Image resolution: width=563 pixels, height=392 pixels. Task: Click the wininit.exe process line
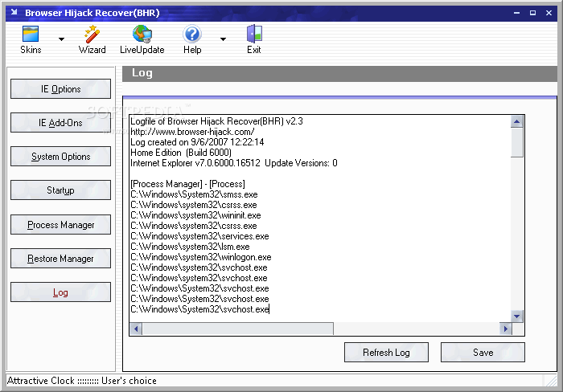tap(195, 215)
